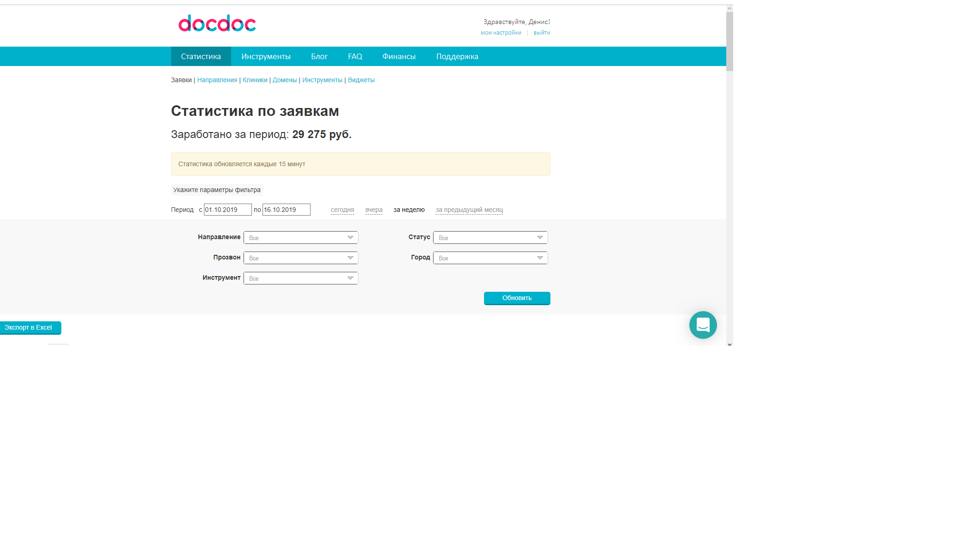Go to the Поддержка tab
This screenshot has width=980, height=554.
[x=457, y=56]
